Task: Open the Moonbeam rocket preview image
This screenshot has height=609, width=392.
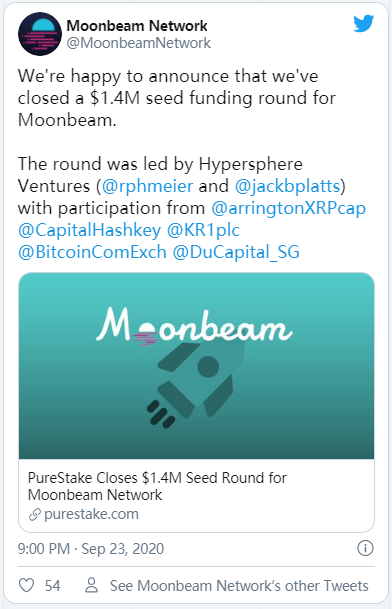Action: coord(196,366)
